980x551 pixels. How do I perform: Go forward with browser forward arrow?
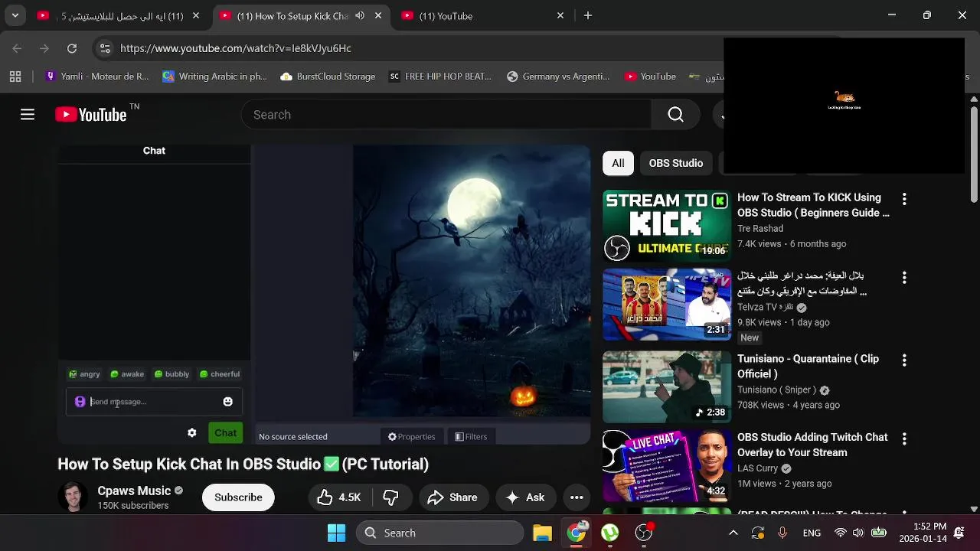point(44,48)
